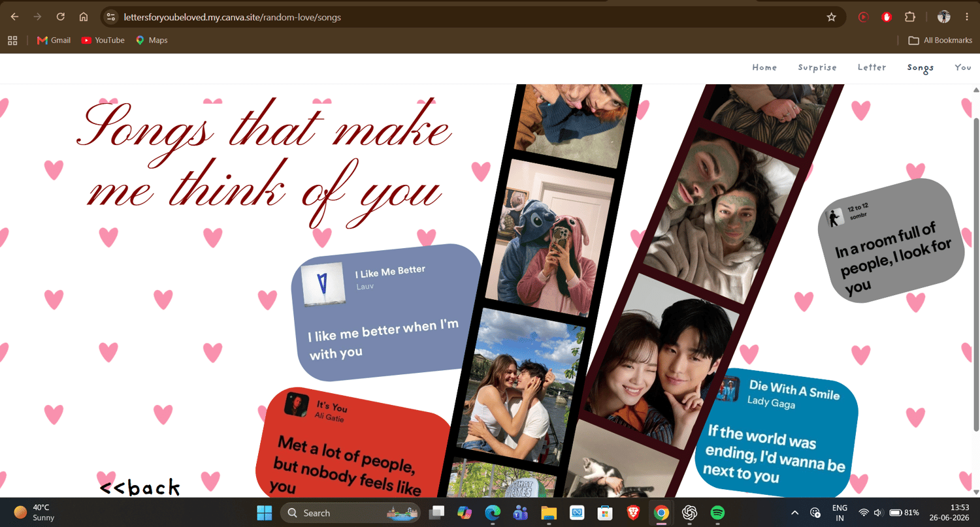Viewport: 980px width, 527px height.
Task: Open the Windows Start menu
Action: [265, 513]
